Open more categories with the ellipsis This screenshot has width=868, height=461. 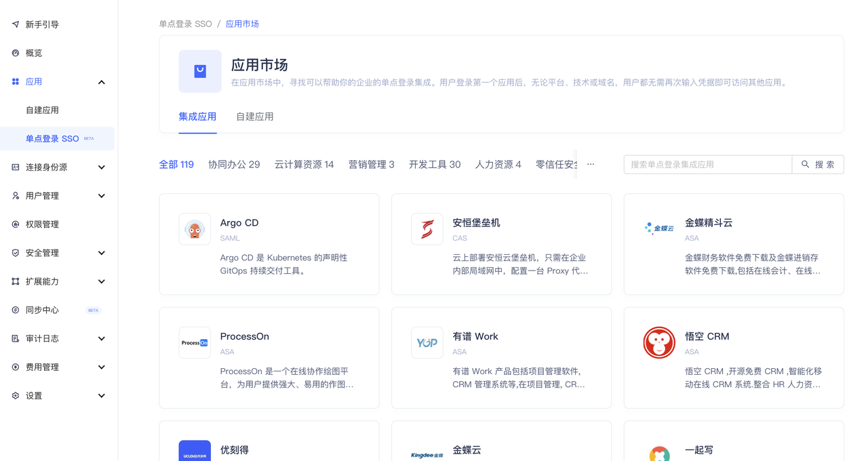pos(590,163)
